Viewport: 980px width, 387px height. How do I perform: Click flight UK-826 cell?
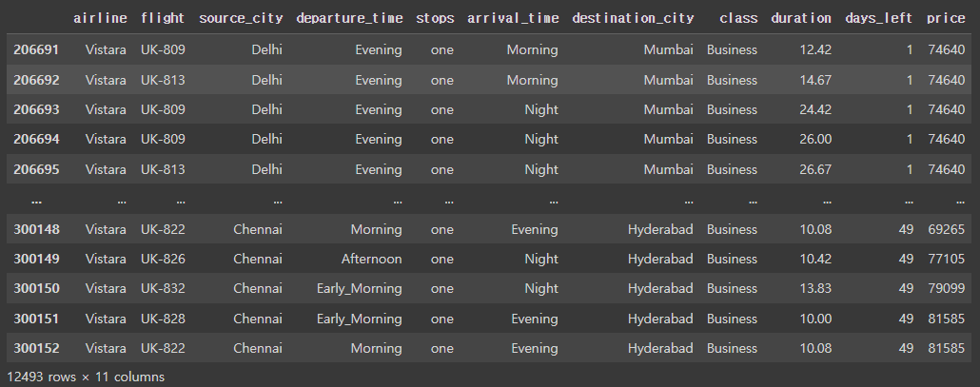163,259
